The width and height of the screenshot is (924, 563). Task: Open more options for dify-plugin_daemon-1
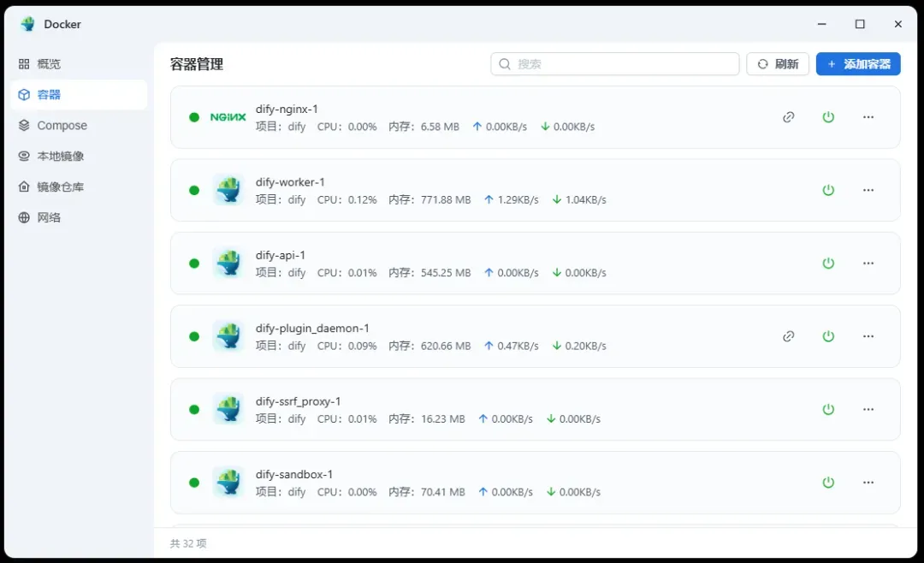(868, 336)
